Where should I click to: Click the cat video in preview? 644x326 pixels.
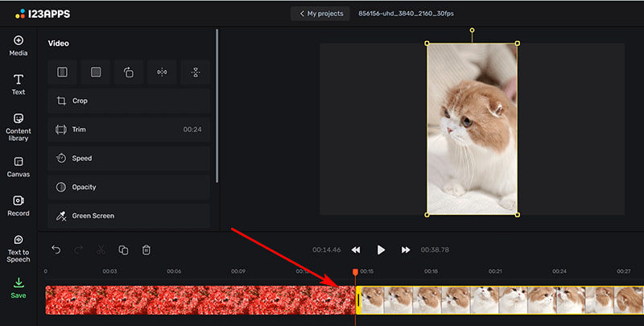[x=472, y=129]
